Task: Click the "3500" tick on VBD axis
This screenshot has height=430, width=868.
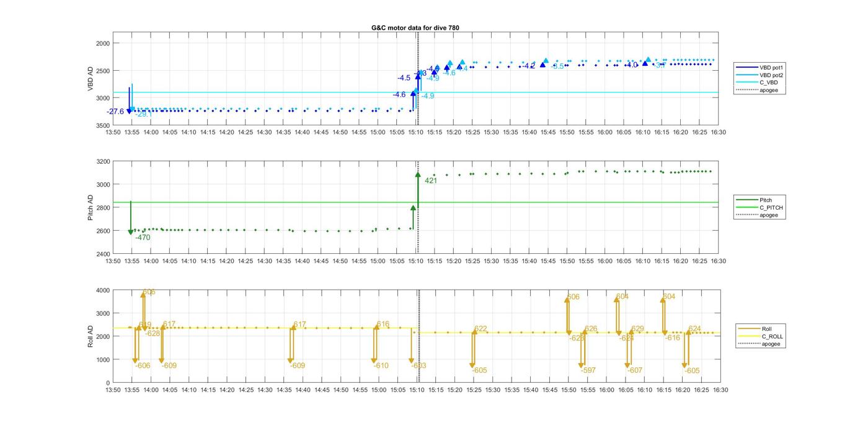Action: pyautogui.click(x=103, y=125)
